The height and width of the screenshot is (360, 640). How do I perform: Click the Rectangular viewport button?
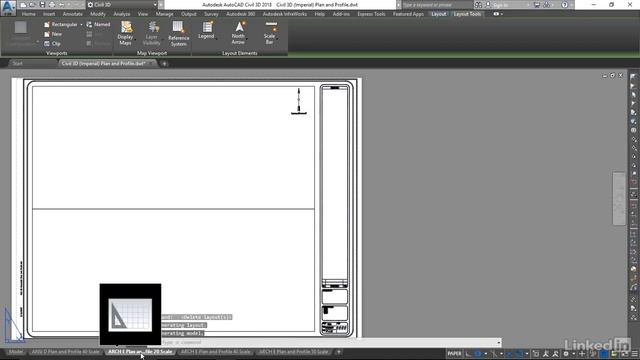pos(60,24)
